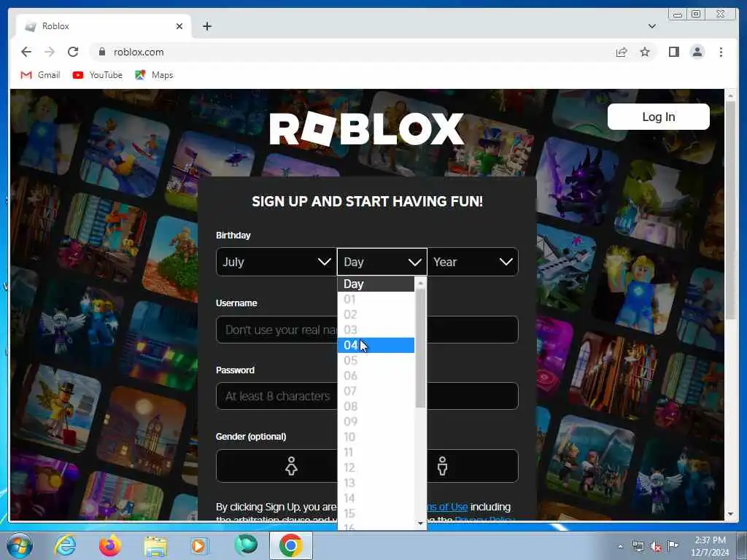Click the Username input field

[x=367, y=330]
